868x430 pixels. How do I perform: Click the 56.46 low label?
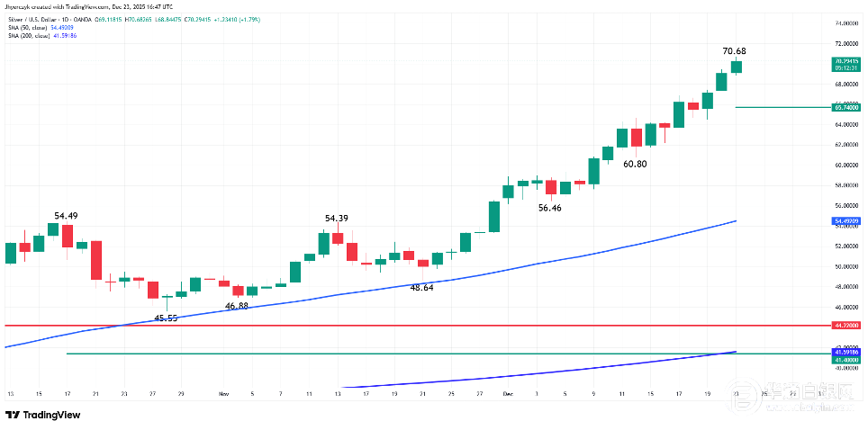coord(550,208)
